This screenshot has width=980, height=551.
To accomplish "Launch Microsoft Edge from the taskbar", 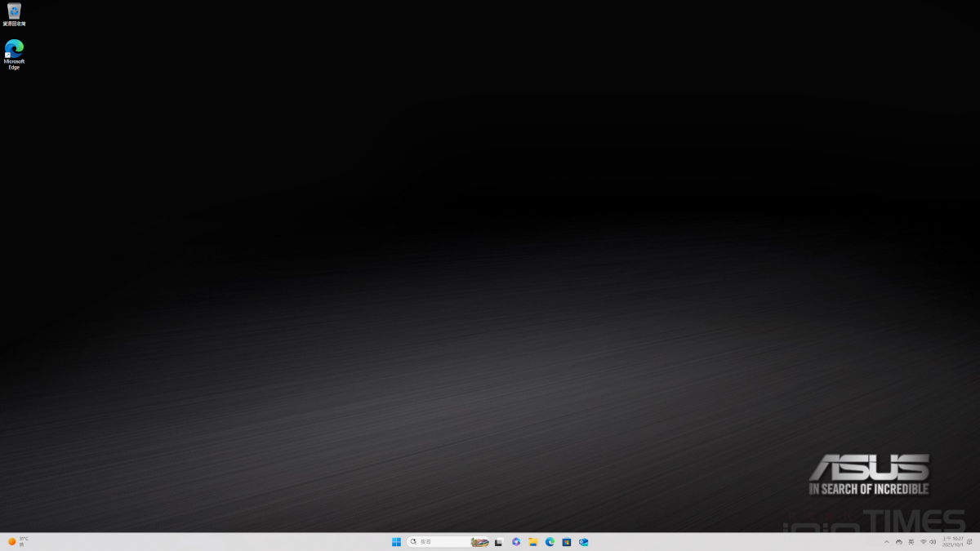I will point(550,542).
